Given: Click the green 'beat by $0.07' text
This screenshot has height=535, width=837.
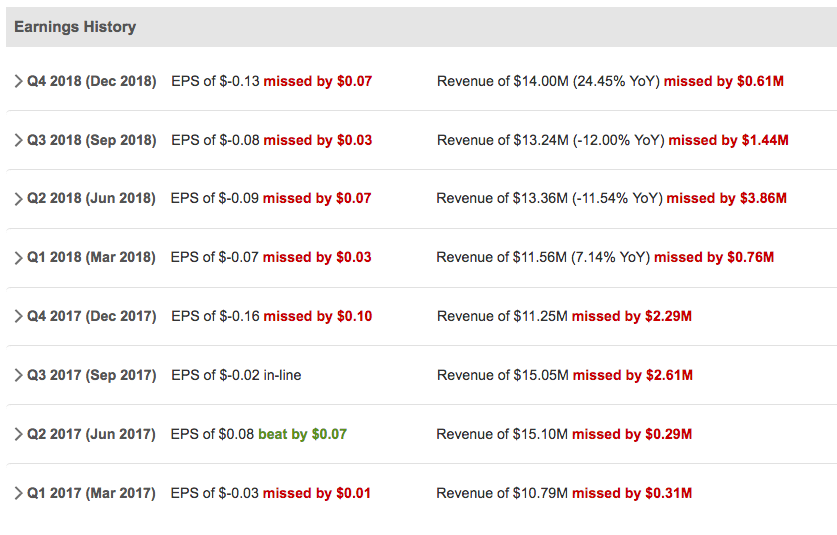Looking at the screenshot, I should (x=302, y=434).
